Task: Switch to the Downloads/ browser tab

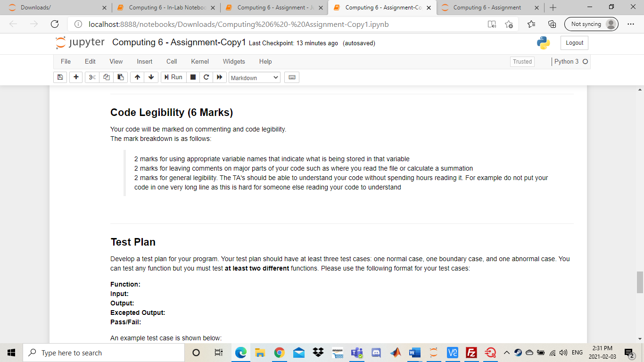Action: 57,8
